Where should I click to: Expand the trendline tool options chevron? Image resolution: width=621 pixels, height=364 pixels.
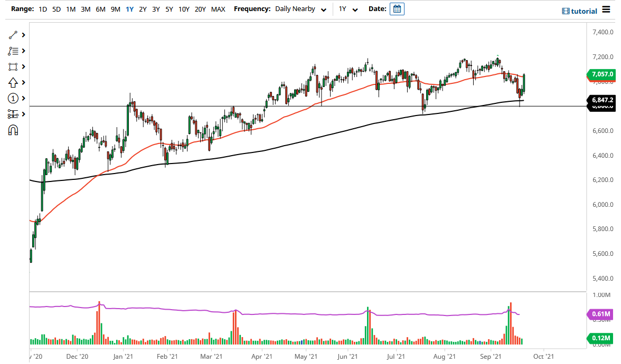click(x=22, y=35)
